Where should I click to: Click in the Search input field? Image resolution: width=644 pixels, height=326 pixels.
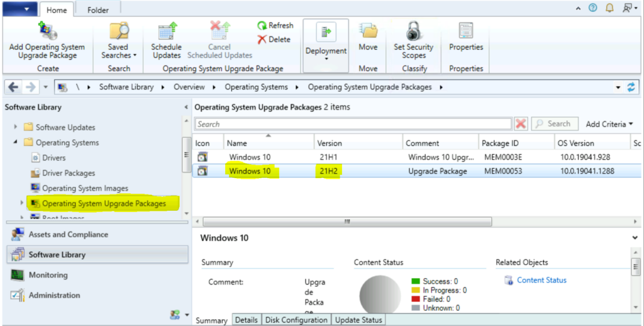[353, 124]
